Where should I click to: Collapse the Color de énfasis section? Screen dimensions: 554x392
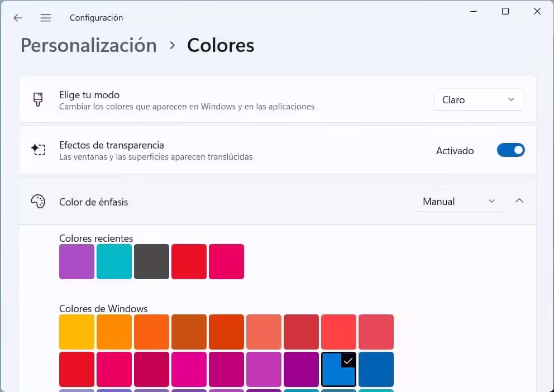pyautogui.click(x=519, y=200)
